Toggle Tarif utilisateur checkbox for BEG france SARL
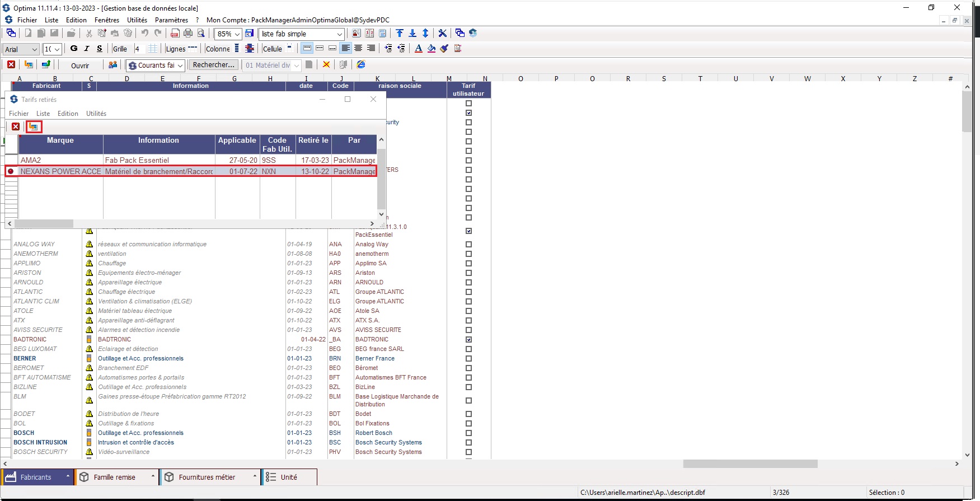 click(x=468, y=349)
